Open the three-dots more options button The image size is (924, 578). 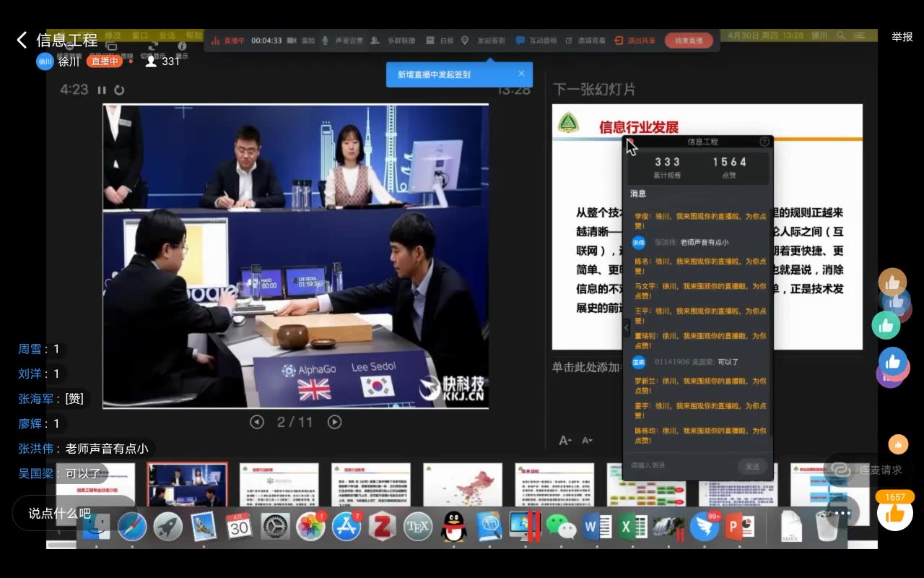point(843,513)
